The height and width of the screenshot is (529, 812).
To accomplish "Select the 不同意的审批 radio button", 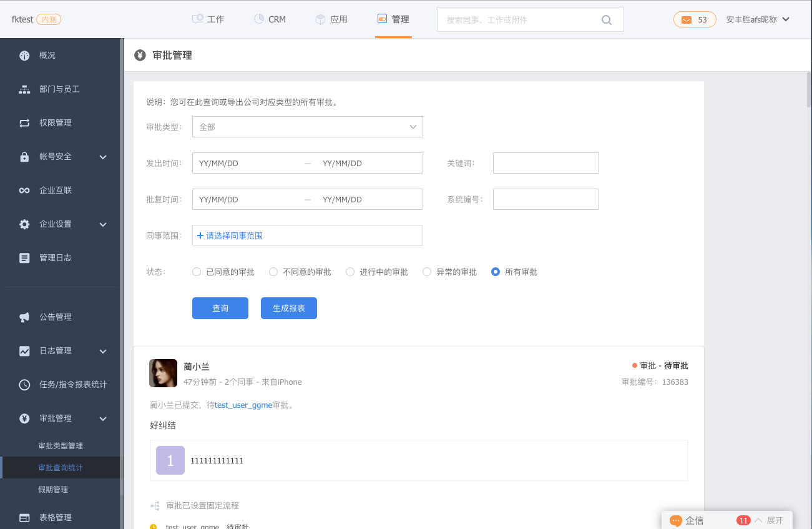I will (x=273, y=272).
